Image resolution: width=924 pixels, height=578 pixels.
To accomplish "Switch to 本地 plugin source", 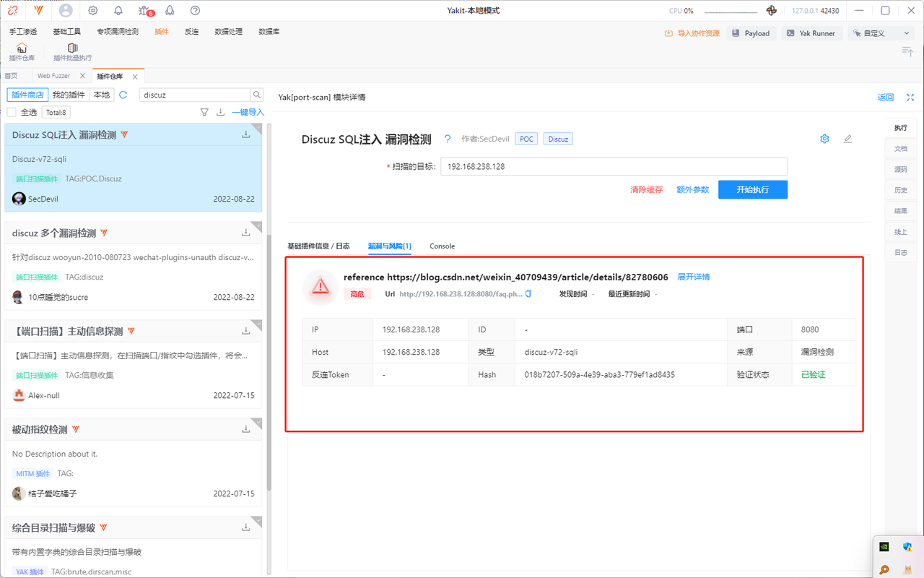I will pyautogui.click(x=102, y=95).
